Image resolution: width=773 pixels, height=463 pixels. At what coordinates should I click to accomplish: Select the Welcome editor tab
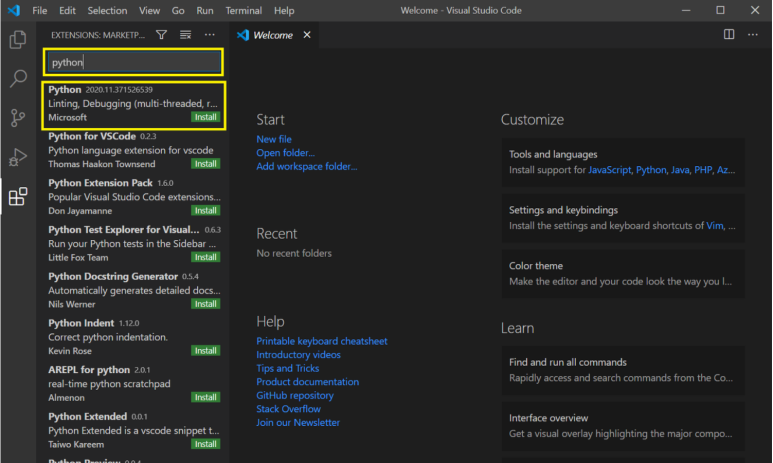(x=273, y=35)
